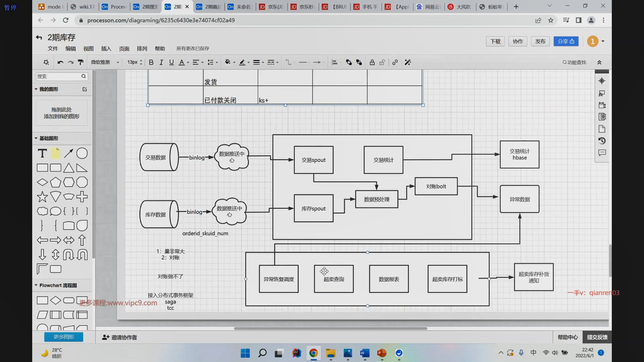Click the 下载 button
644x362 pixels.
click(x=495, y=41)
